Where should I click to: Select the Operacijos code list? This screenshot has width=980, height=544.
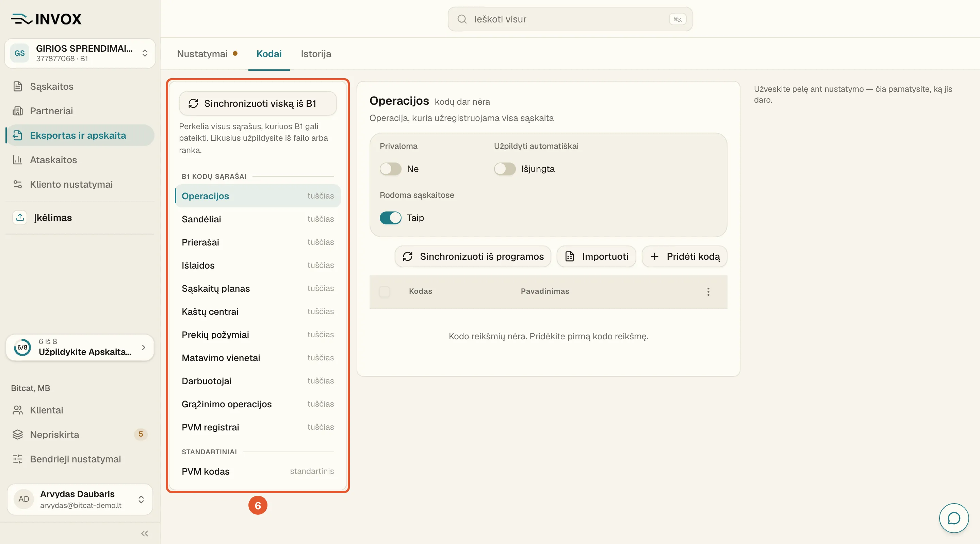coord(258,196)
